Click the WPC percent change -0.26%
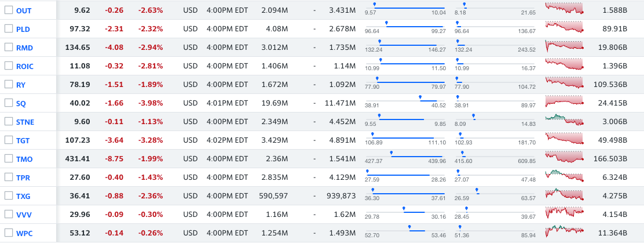This screenshot has height=250, width=644. pyautogui.click(x=151, y=233)
